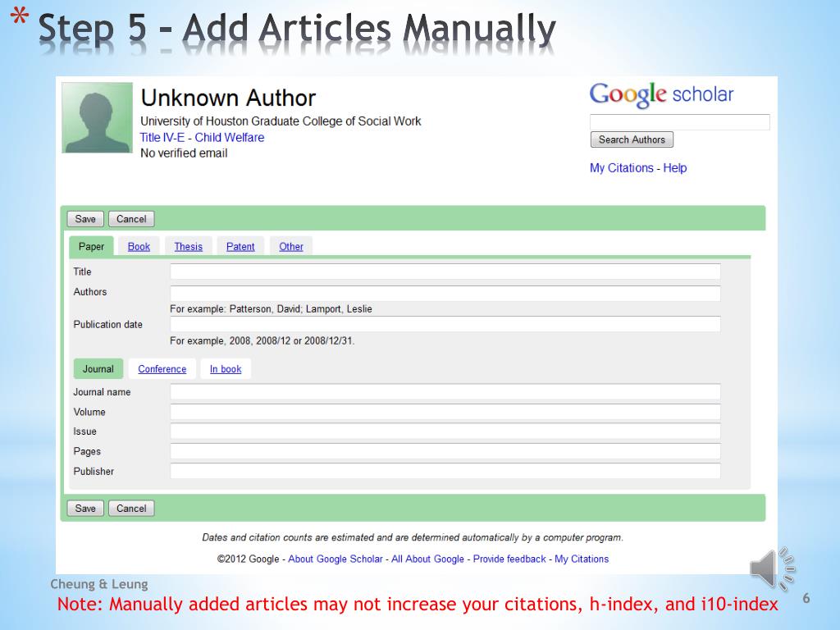Focus the Volume input field
This screenshot has width=840, height=630.
pyautogui.click(x=445, y=412)
